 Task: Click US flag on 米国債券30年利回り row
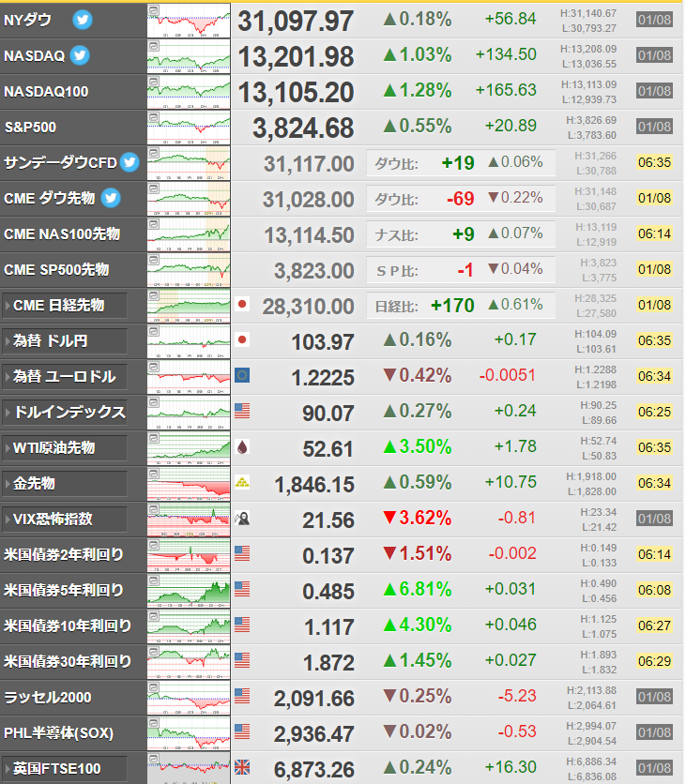click(242, 660)
